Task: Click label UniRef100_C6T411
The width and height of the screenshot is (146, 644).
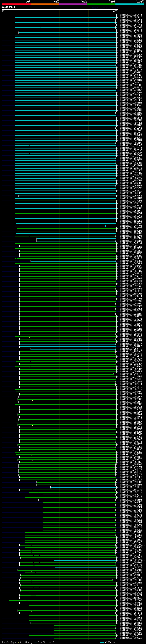Action: click(x=131, y=291)
